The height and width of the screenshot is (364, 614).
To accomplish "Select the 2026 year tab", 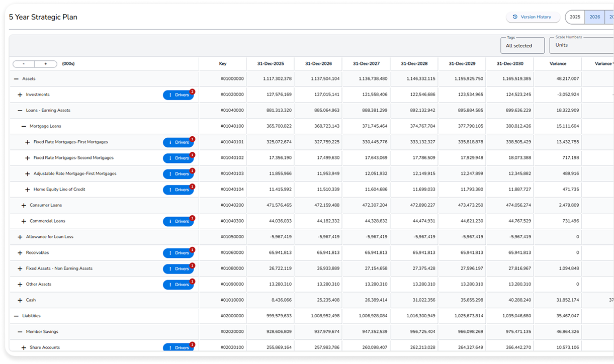I will pyautogui.click(x=595, y=17).
